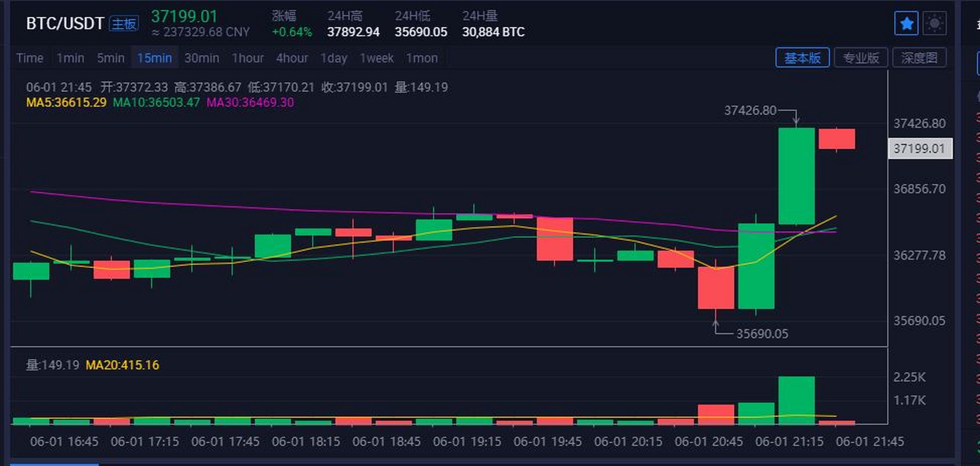Choose the 1week interval
This screenshot has height=466, width=980.
pyautogui.click(x=377, y=58)
